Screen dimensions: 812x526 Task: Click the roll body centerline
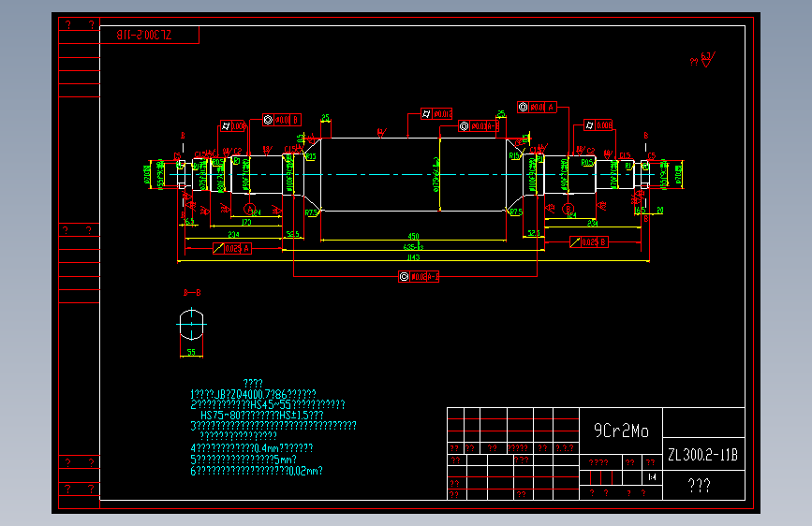click(x=414, y=174)
